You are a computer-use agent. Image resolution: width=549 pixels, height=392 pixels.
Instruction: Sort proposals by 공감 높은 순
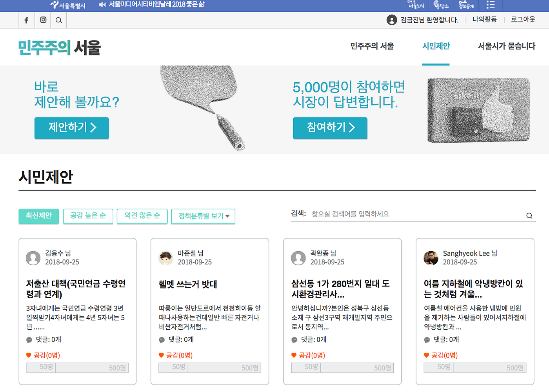point(88,216)
